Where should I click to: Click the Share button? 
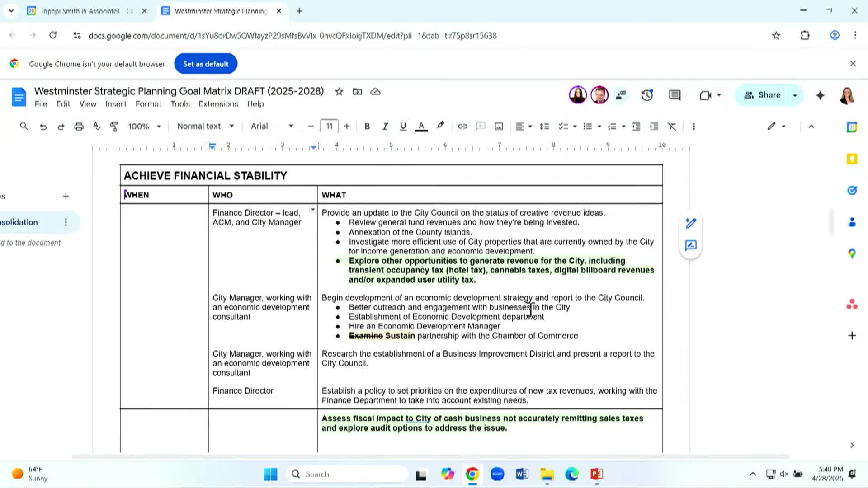pos(763,95)
